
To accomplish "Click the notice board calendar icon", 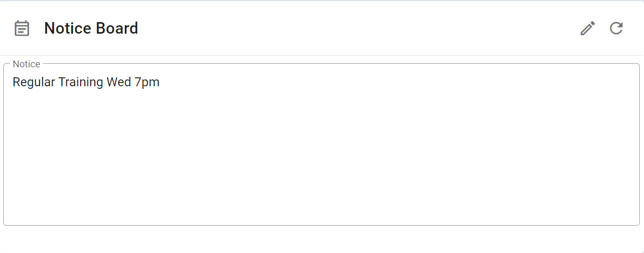I will pyautogui.click(x=22, y=28).
